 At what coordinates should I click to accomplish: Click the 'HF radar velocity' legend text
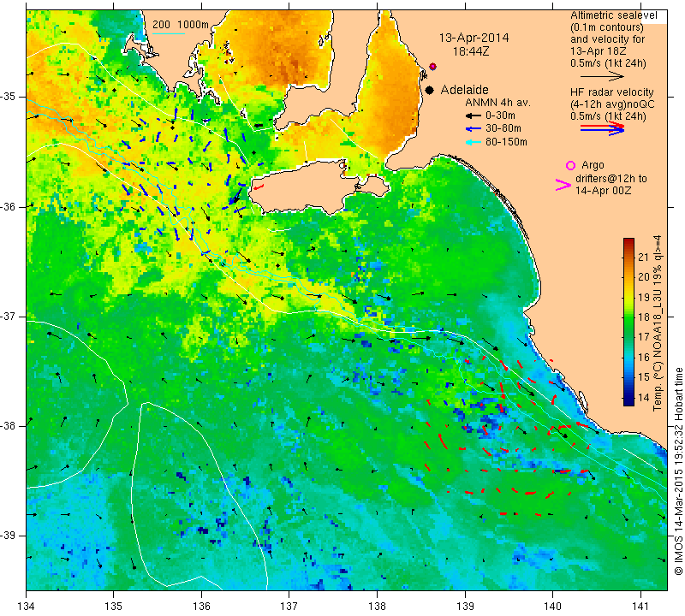pyautogui.click(x=611, y=92)
